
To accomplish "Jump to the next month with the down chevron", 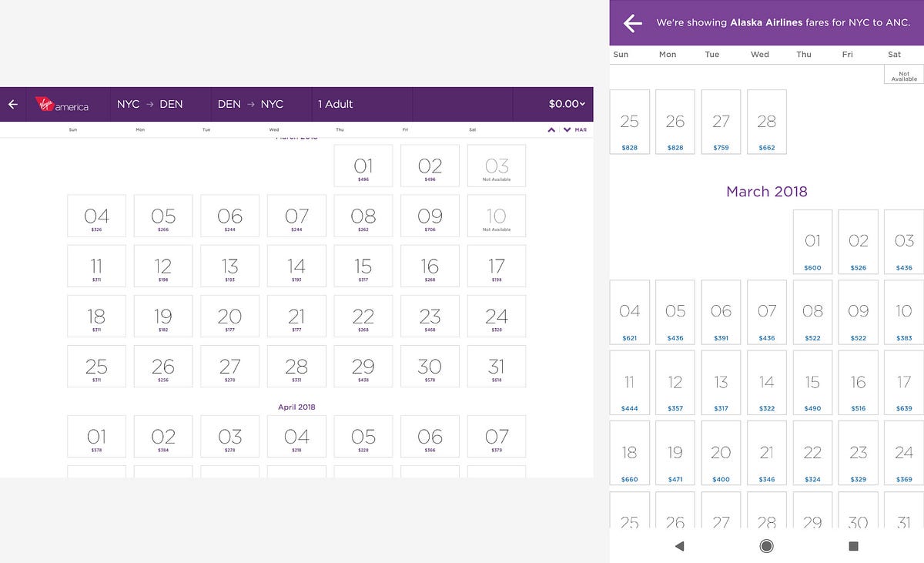I will tap(567, 129).
